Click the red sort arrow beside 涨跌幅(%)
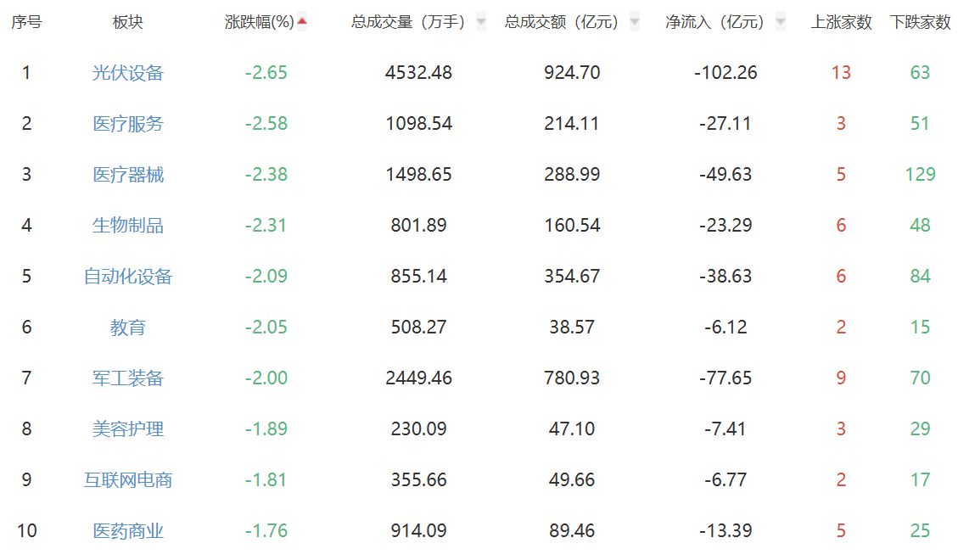The image size is (958, 560). click(302, 21)
